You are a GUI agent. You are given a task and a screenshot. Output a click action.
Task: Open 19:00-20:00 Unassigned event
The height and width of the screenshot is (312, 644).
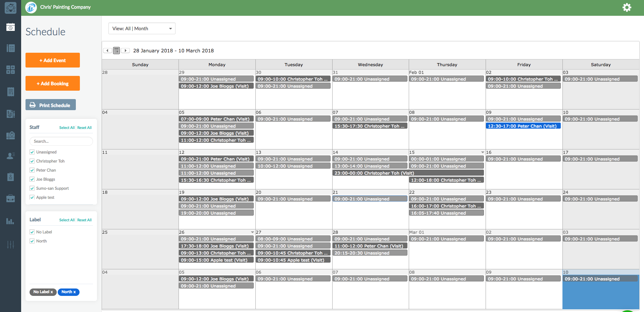[216, 213]
